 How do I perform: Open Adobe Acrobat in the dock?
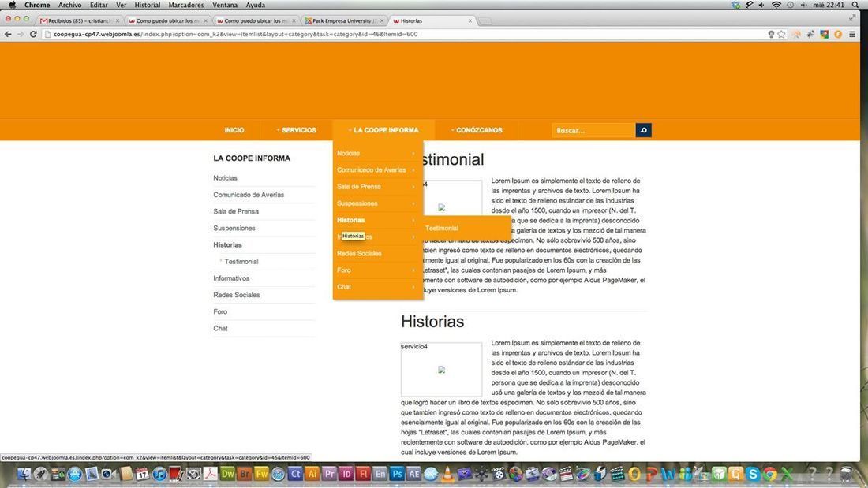point(211,474)
